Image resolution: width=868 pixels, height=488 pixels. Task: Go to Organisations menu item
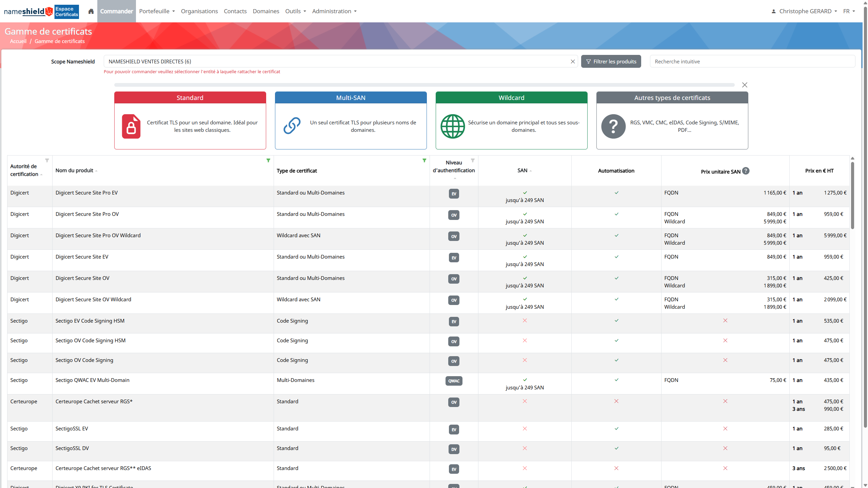[199, 11]
